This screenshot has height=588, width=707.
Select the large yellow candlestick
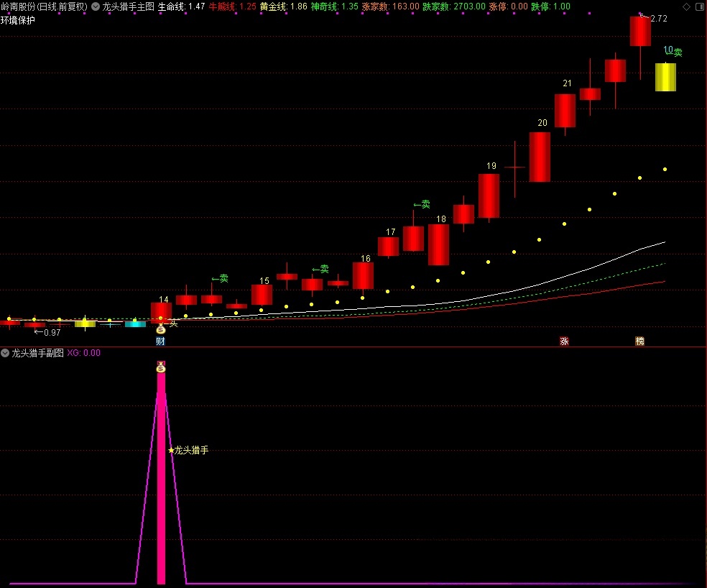point(665,78)
